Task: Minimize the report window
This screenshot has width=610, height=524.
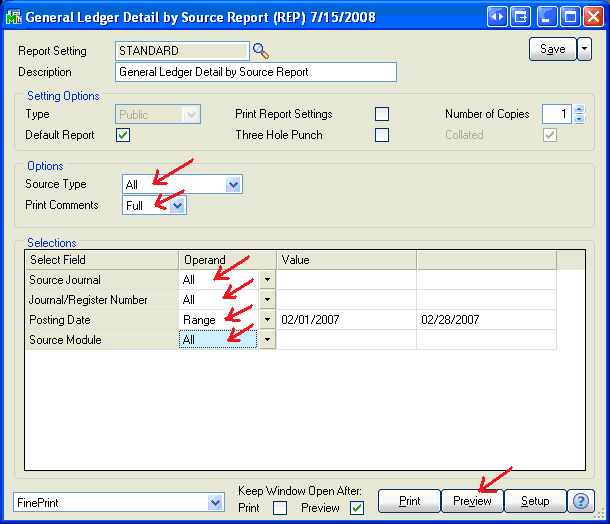Action: pos(547,17)
